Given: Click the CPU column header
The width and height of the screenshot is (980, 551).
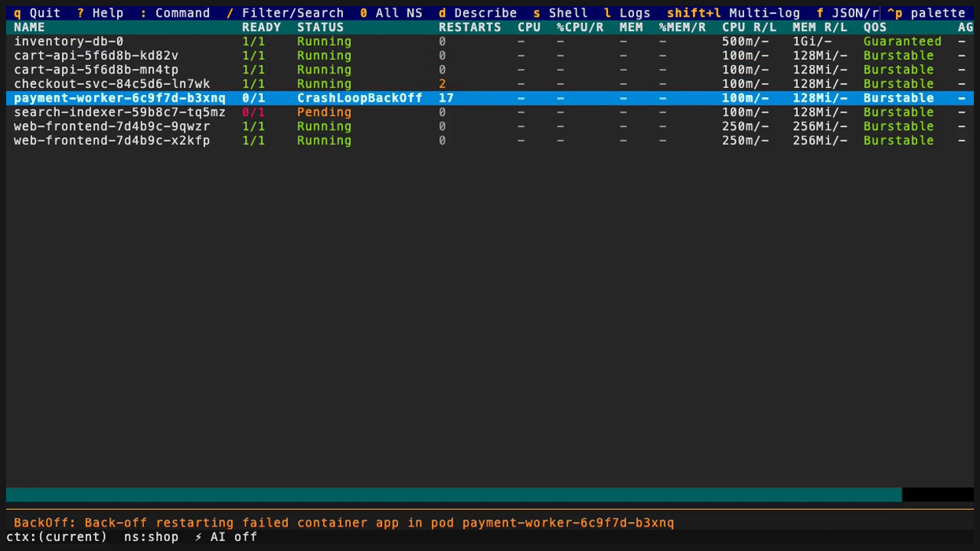Looking at the screenshot, I should click(x=529, y=27).
